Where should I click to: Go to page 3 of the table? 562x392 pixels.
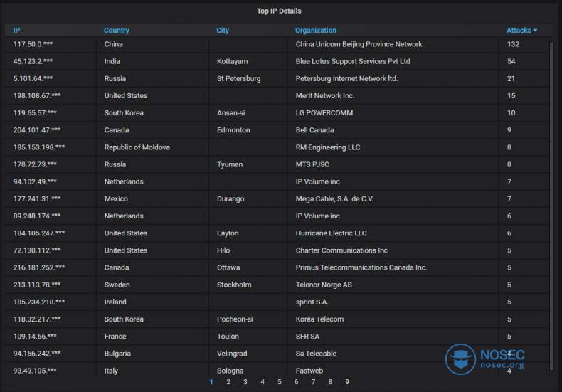coord(245,382)
